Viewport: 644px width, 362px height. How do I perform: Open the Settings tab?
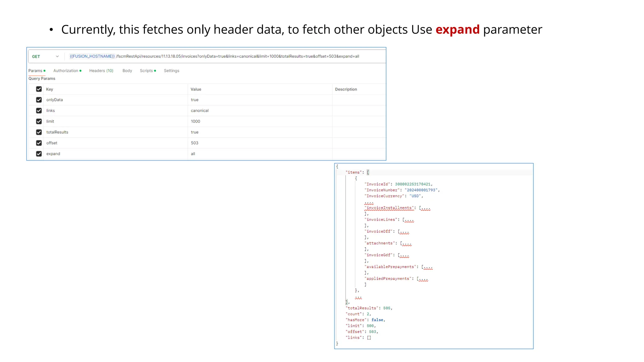pyautogui.click(x=171, y=71)
